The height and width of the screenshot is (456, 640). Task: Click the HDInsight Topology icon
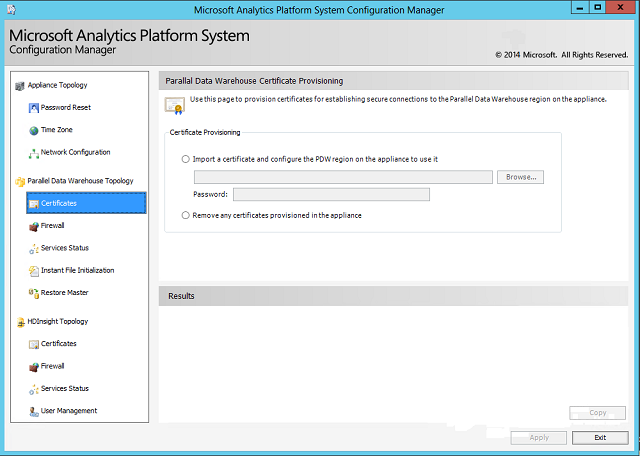[x=20, y=322]
